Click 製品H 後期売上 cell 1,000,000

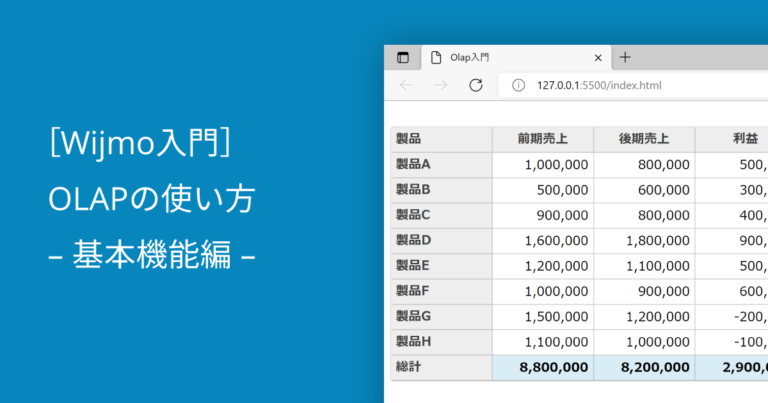point(644,342)
